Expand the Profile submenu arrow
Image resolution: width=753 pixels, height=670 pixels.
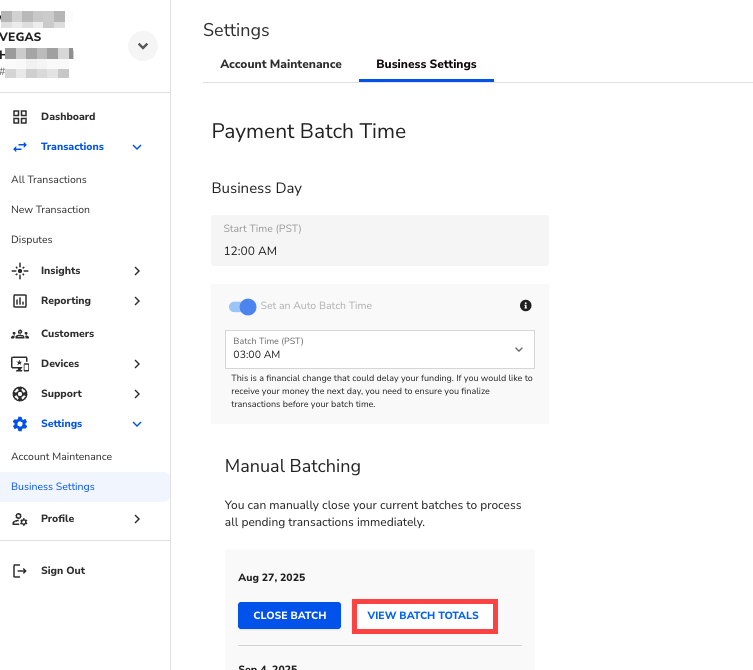[137, 519]
